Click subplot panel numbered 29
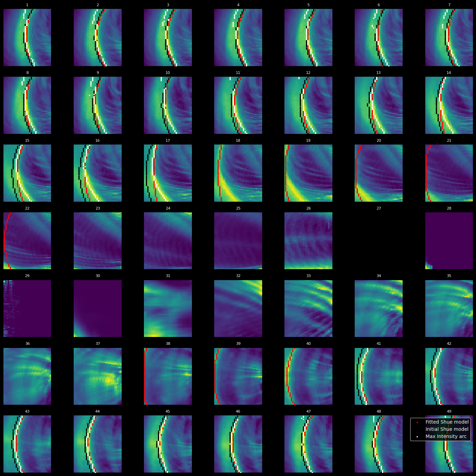This screenshot has height=476, width=476. [27, 309]
